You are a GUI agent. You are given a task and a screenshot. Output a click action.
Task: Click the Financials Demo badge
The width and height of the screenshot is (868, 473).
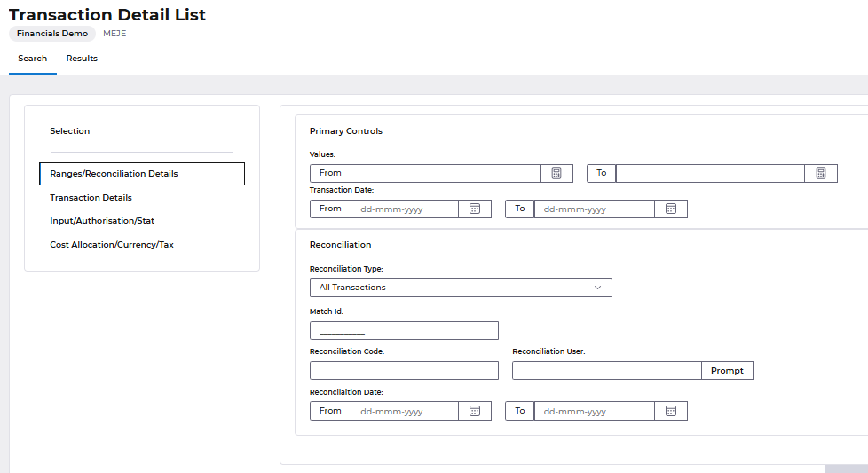[52, 34]
